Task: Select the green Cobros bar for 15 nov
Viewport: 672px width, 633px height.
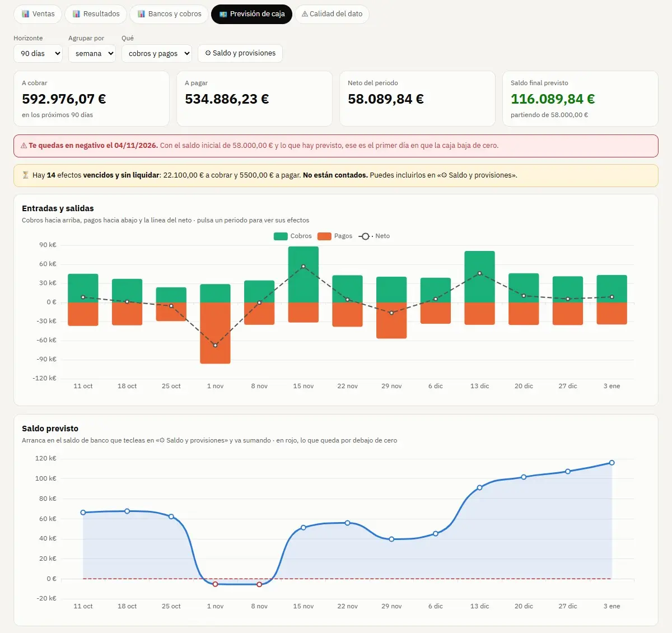Action: pos(304,274)
